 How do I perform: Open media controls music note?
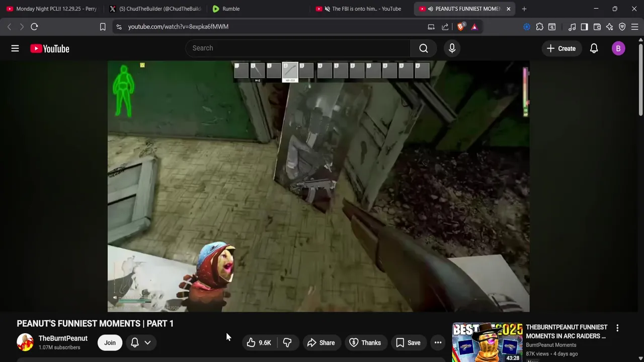point(572,27)
